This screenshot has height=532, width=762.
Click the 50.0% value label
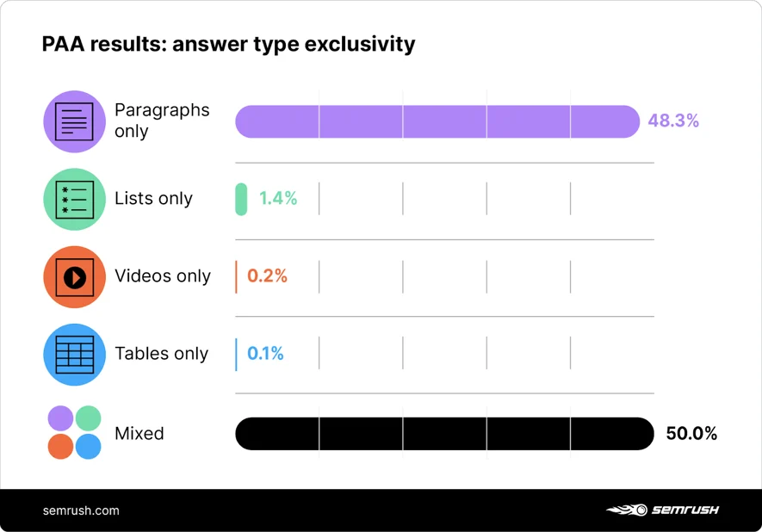[x=691, y=434]
